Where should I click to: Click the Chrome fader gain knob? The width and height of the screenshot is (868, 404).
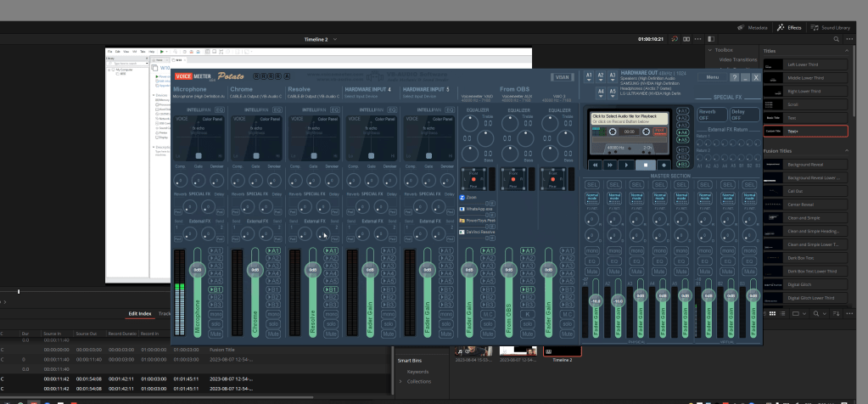pos(255,270)
